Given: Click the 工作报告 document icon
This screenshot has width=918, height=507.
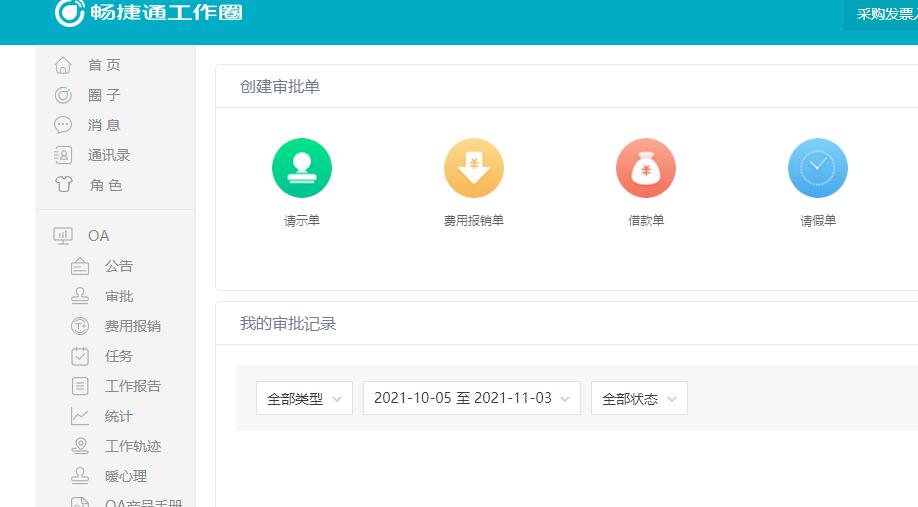Looking at the screenshot, I should pos(80,386).
